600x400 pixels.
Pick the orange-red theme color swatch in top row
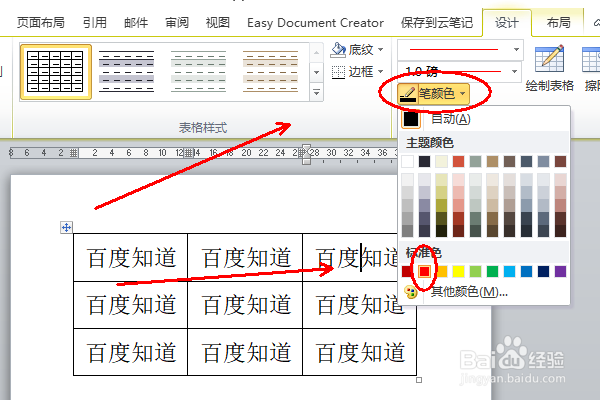pos(458,162)
